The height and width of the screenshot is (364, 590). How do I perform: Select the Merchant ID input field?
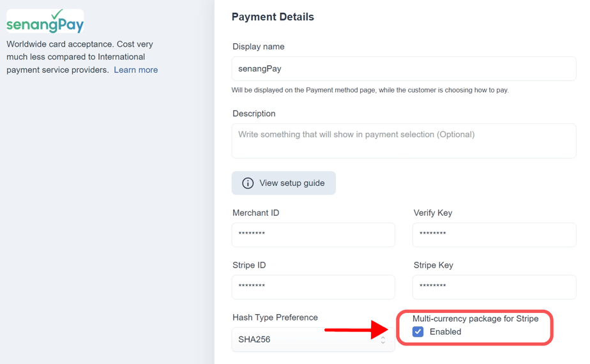[313, 234]
